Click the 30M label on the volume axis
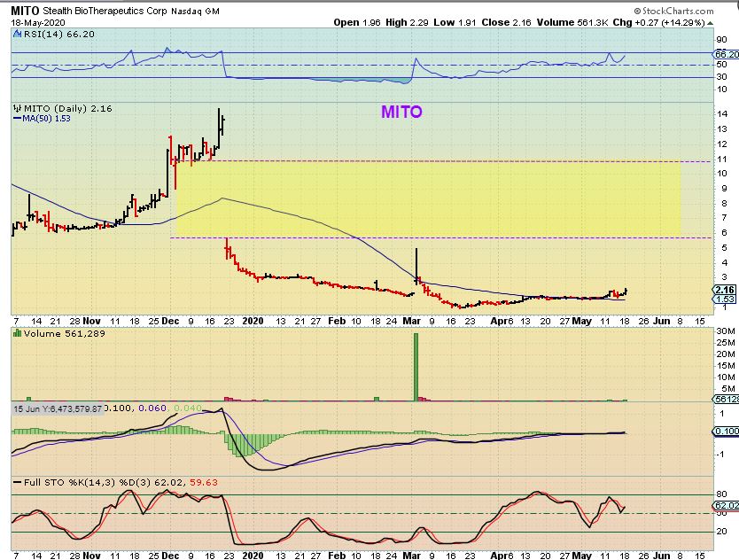This screenshot has height=560, width=739. point(726,331)
